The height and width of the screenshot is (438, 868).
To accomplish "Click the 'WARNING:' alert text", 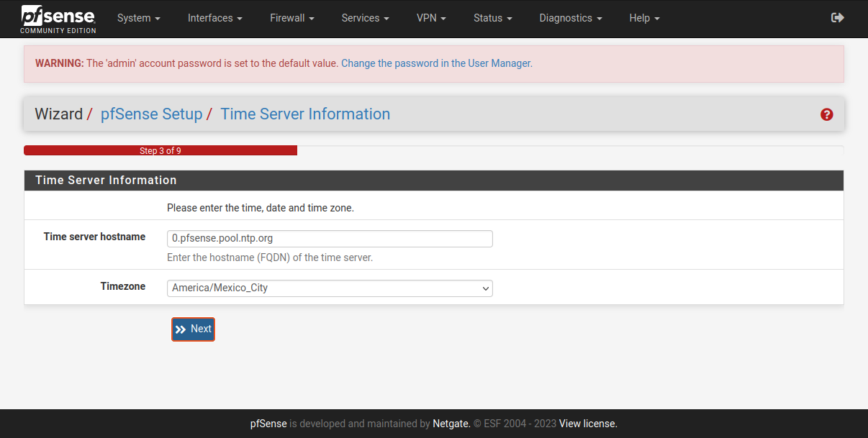I will (60, 63).
